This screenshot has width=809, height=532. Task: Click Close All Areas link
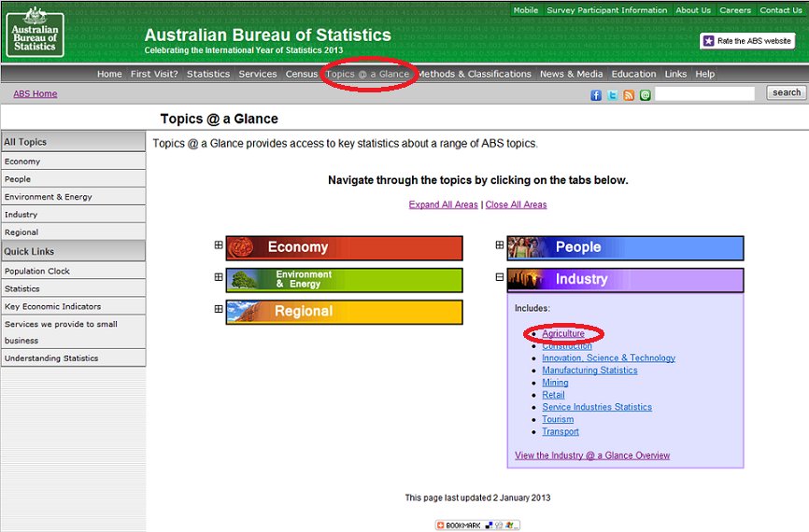click(516, 204)
